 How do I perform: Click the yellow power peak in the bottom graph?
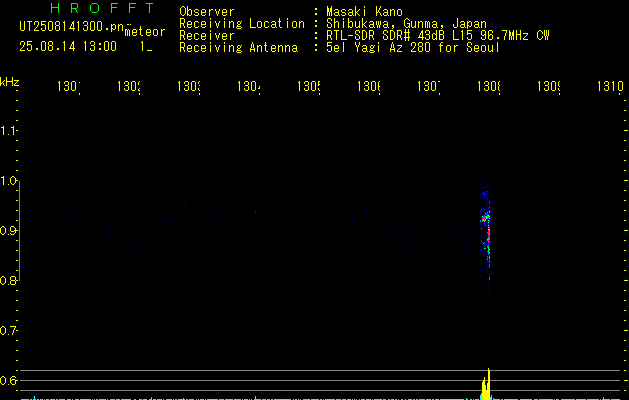point(486,384)
